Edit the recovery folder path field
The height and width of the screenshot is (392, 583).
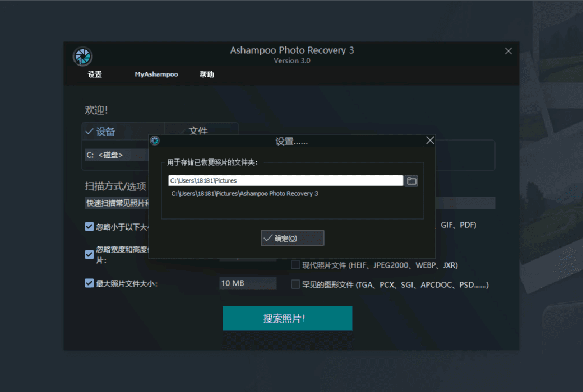pyautogui.click(x=285, y=180)
